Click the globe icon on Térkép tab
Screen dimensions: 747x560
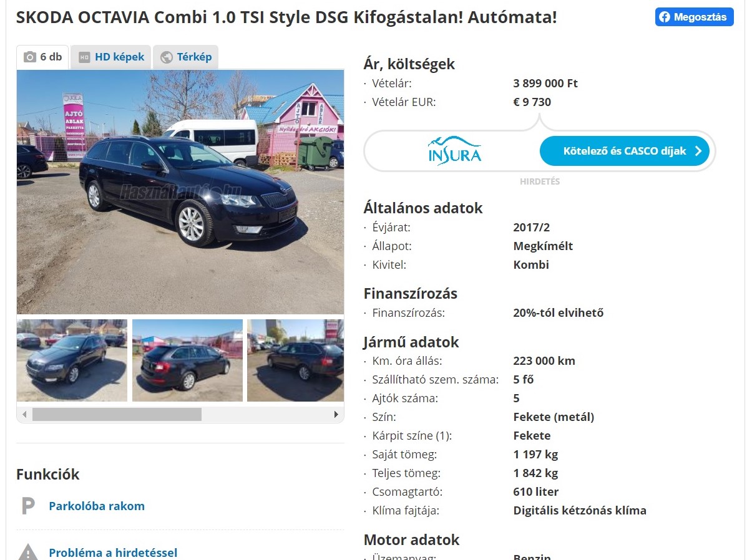point(166,57)
